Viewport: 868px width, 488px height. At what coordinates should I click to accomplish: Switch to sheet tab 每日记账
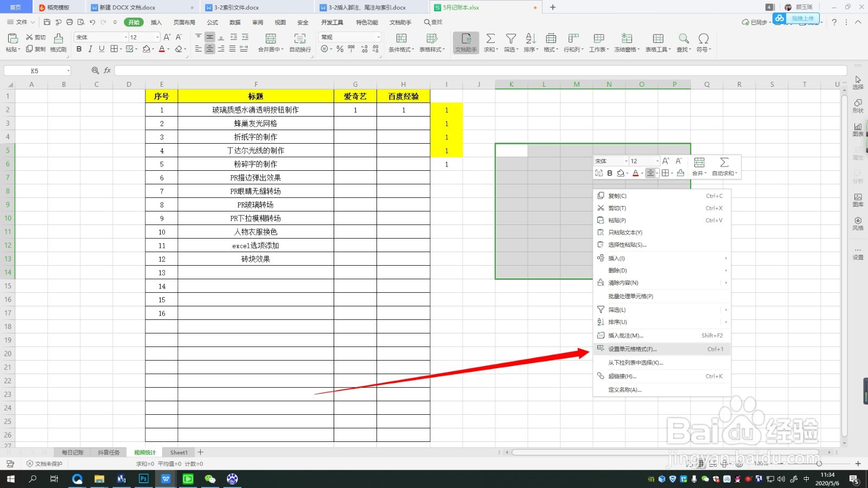tap(72, 452)
